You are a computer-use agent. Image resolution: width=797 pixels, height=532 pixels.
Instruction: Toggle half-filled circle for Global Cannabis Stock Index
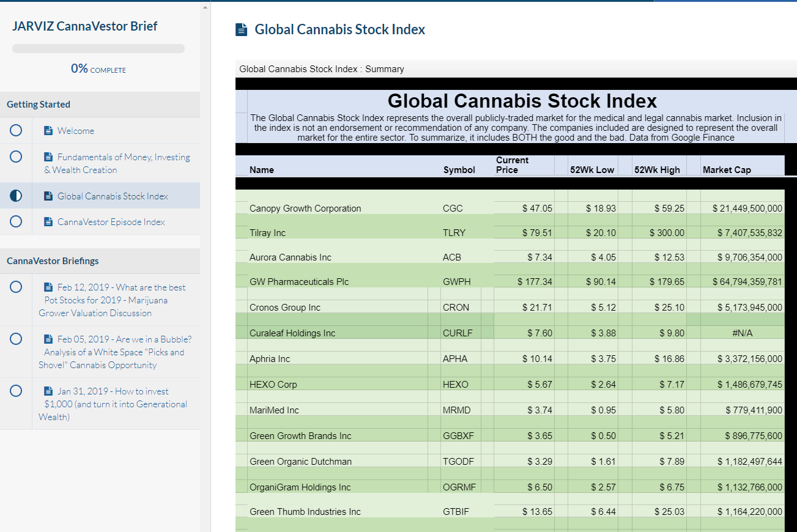[x=16, y=196]
